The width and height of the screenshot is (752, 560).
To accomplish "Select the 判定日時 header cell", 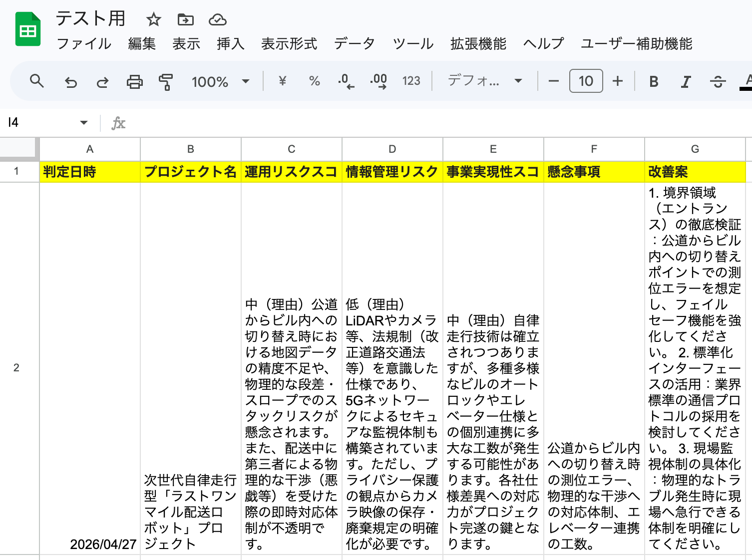I will point(90,172).
